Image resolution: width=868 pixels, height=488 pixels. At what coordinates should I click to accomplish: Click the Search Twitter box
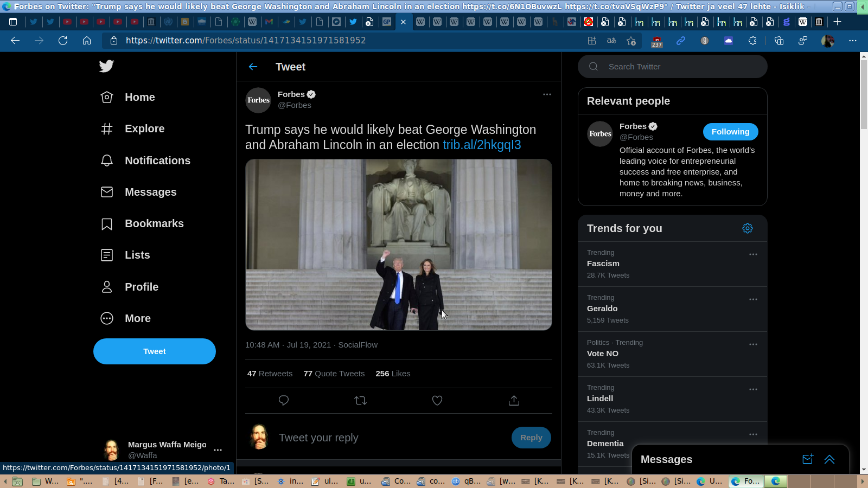click(673, 67)
